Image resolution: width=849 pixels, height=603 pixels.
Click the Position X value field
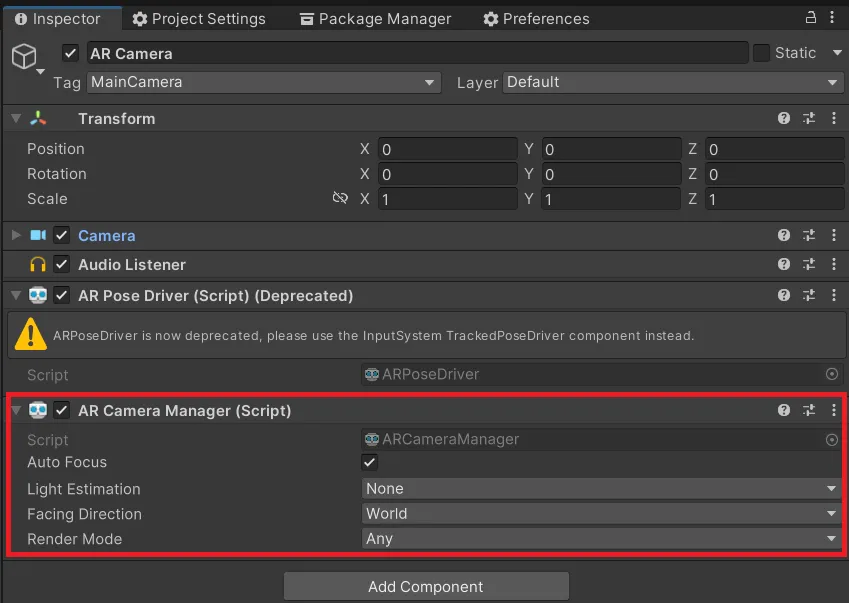point(447,149)
